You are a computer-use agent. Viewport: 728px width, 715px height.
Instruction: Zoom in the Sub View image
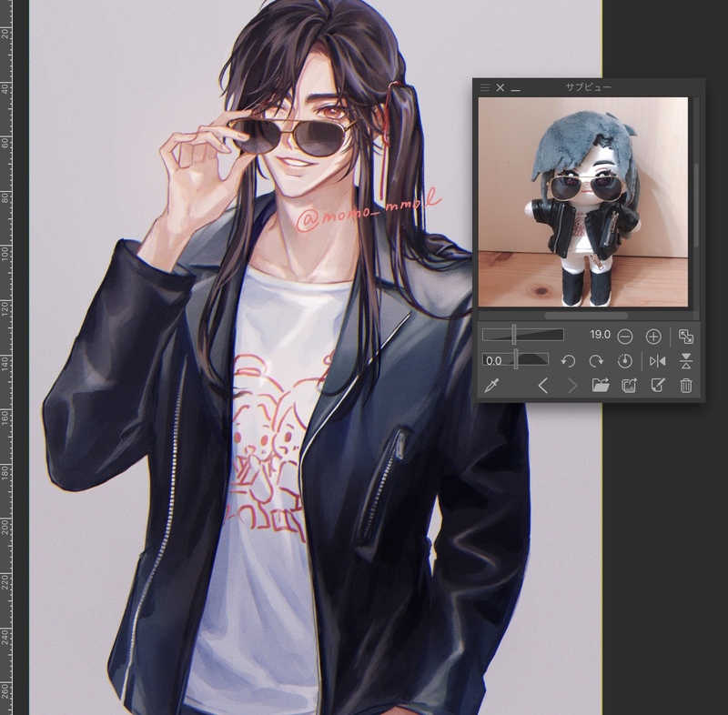pos(653,337)
